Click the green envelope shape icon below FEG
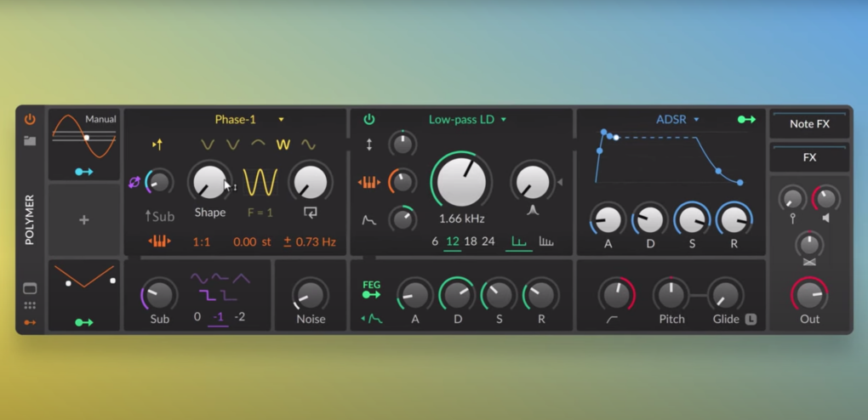The image size is (868, 420). 371,319
